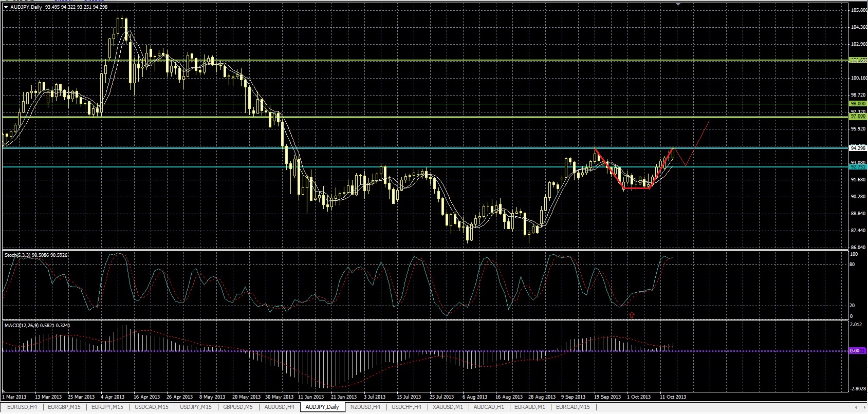Select the 98.000 horizontal line price label
Screen dimensions: 868x414
(x=858, y=104)
